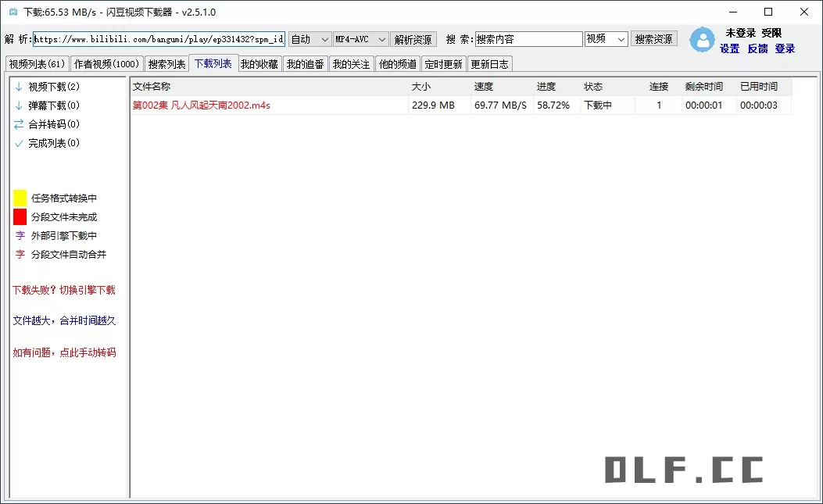Viewport: 823px width, 504px height.
Task: 点击下载失败？切换引擎下载提示
Action: click(63, 289)
